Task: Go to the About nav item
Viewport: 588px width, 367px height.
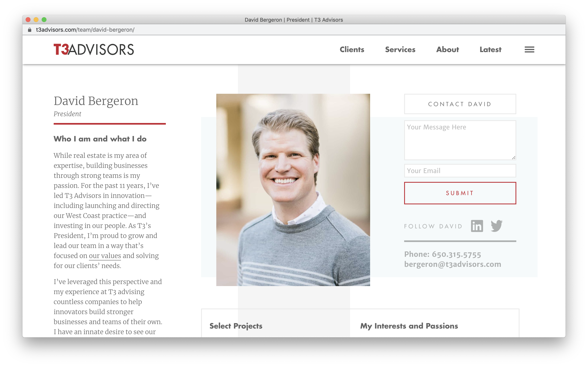Action: tap(447, 49)
